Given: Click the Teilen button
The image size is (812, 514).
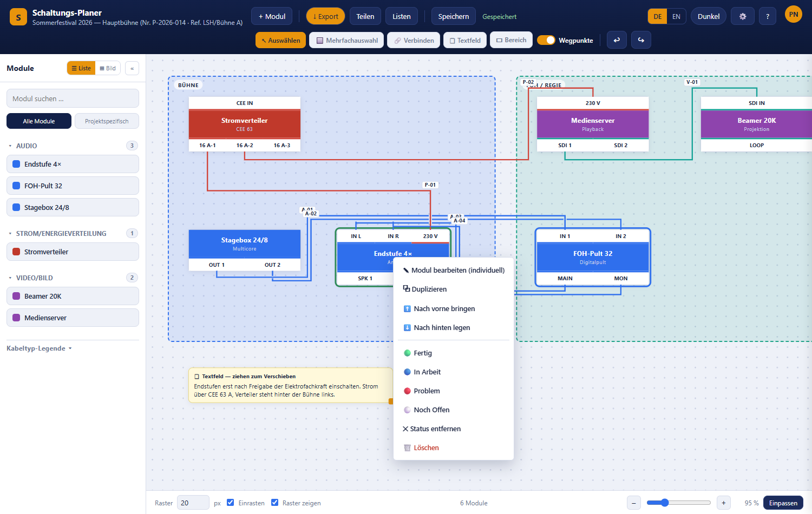Looking at the screenshot, I should [365, 16].
